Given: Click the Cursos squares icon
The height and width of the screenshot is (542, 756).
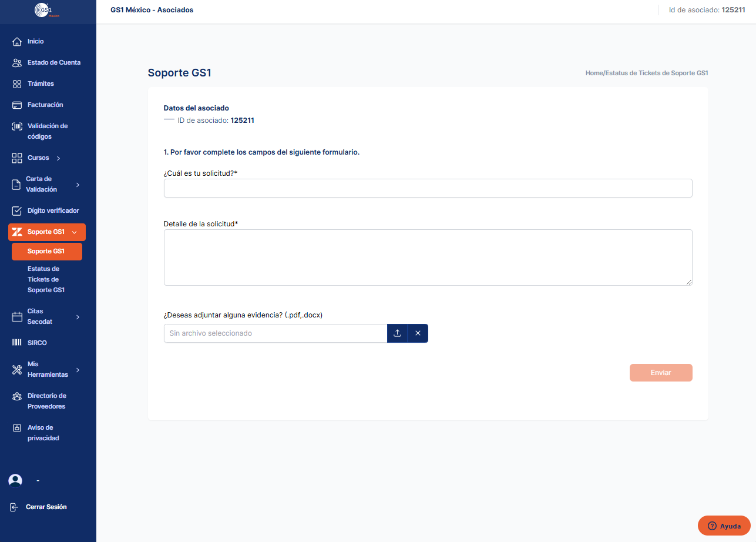Looking at the screenshot, I should [17, 158].
